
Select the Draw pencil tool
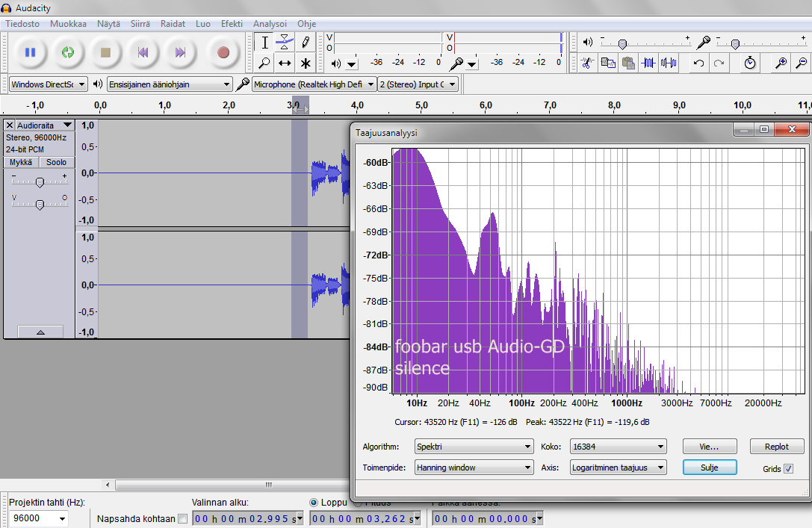pyautogui.click(x=305, y=43)
